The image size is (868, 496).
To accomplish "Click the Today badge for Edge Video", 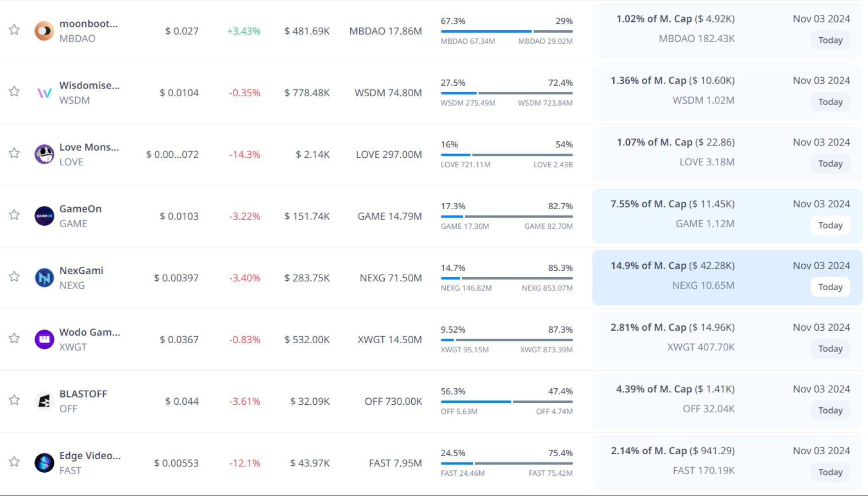I will pos(830,472).
